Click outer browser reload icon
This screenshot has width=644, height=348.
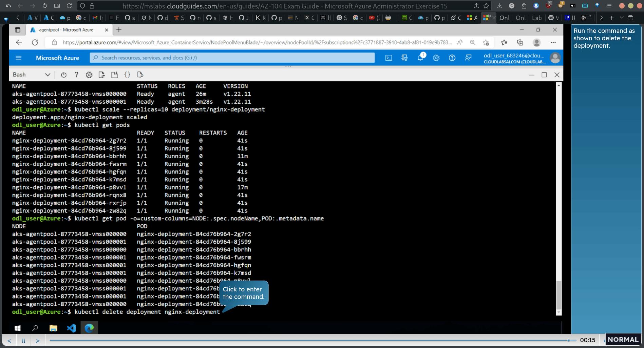(x=69, y=6)
